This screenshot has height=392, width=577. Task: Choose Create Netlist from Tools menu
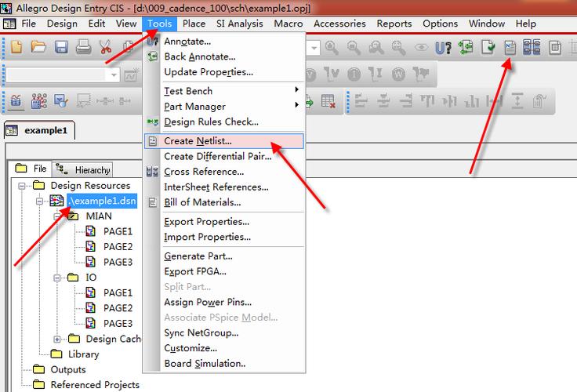click(x=224, y=141)
